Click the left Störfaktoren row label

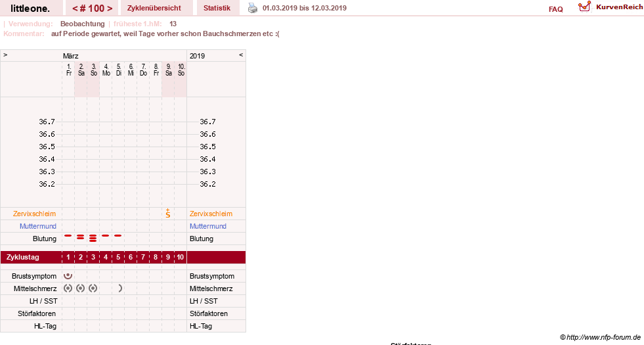coord(37,313)
